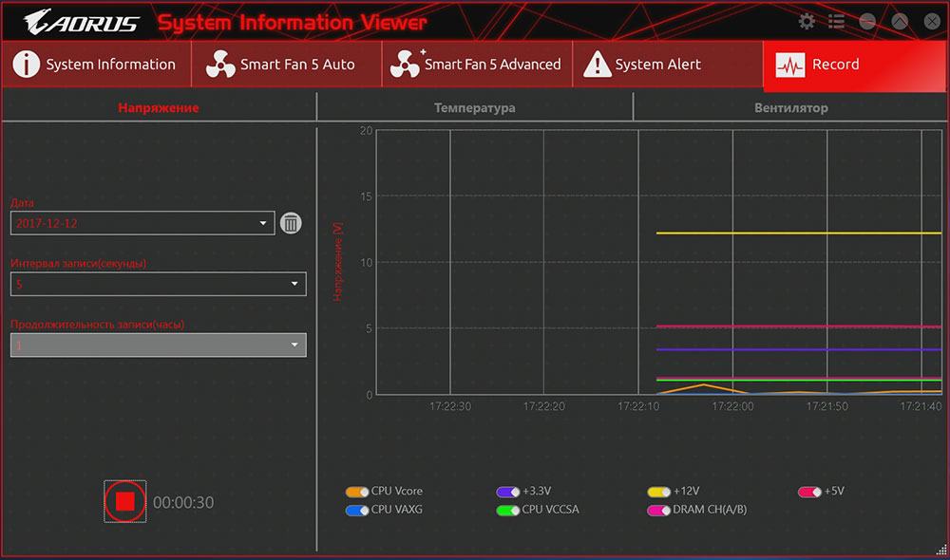Click the yellow +12V line on graph
The height and width of the screenshot is (560, 950).
[x=799, y=233]
